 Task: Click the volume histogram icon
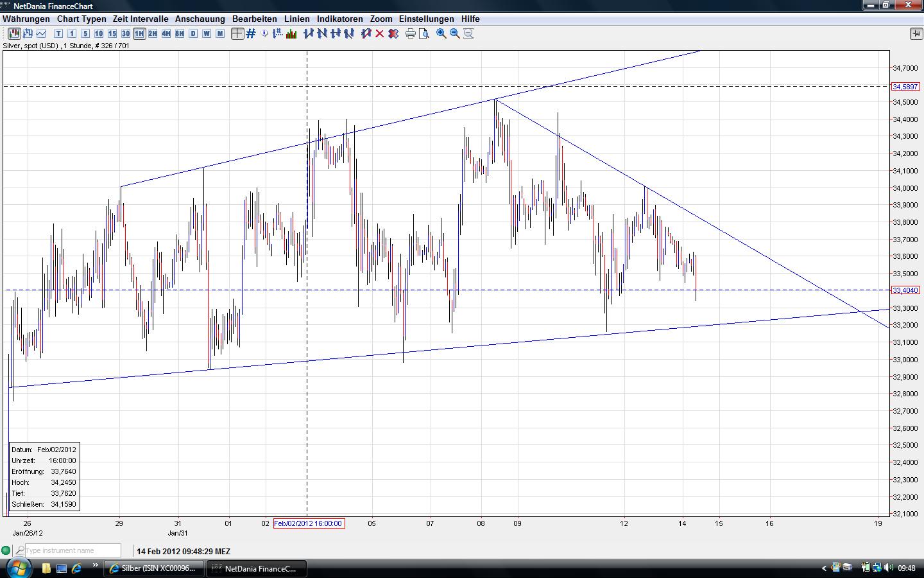point(291,33)
